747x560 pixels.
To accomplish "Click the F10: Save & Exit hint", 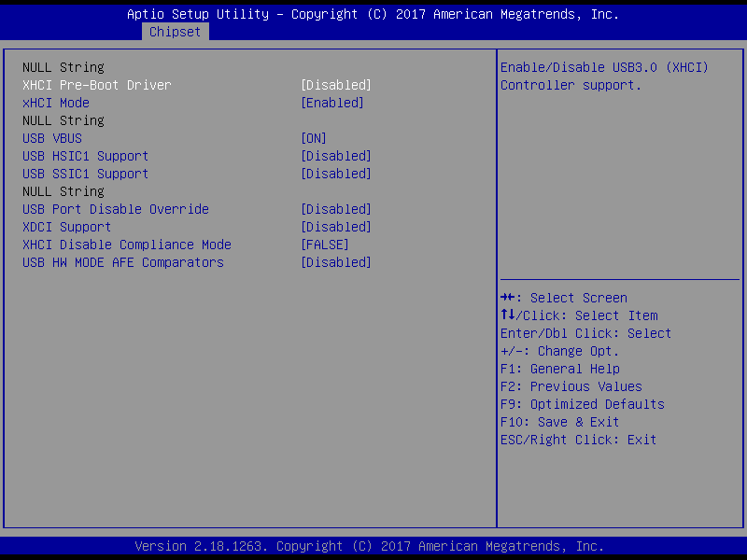I will (x=559, y=422).
